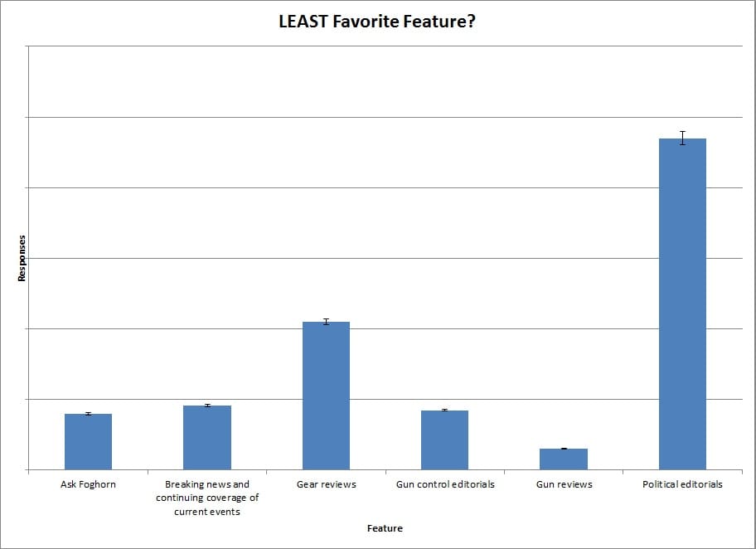This screenshot has height=549, width=756.
Task: Click the Gun reviews bar
Action: (564, 459)
